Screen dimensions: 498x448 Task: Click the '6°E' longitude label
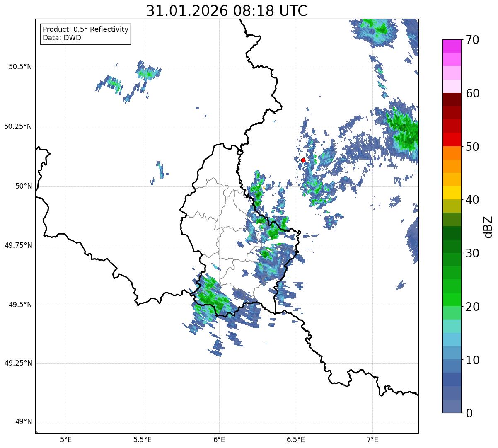(x=219, y=440)
